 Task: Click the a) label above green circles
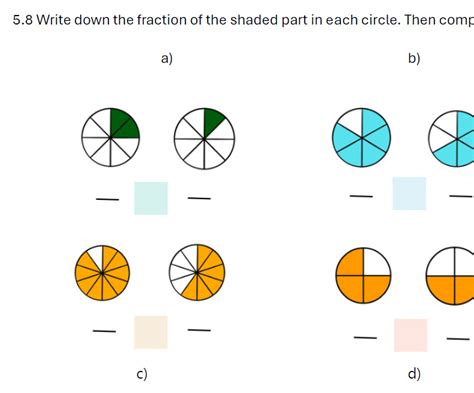tap(167, 59)
